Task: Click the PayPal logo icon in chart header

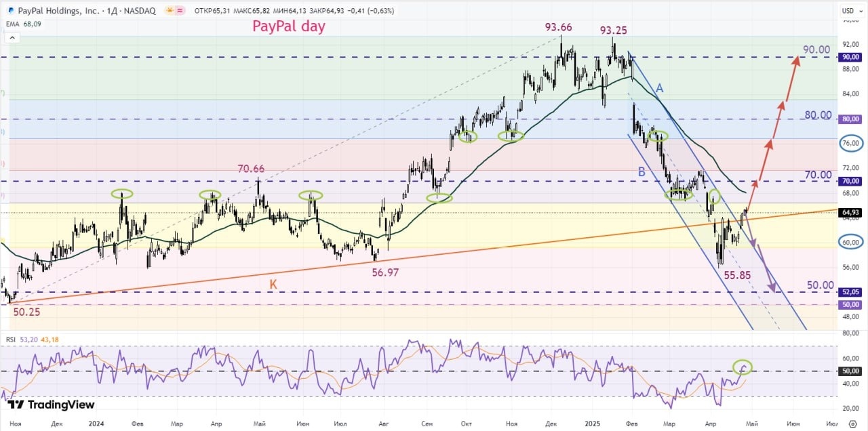Action: pyautogui.click(x=10, y=11)
